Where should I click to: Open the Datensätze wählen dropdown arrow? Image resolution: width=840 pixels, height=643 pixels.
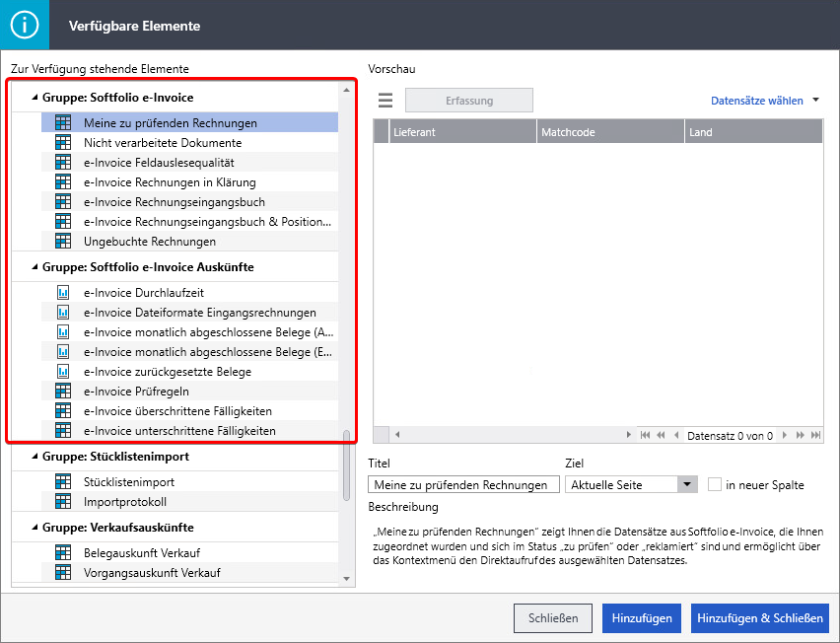(x=816, y=100)
